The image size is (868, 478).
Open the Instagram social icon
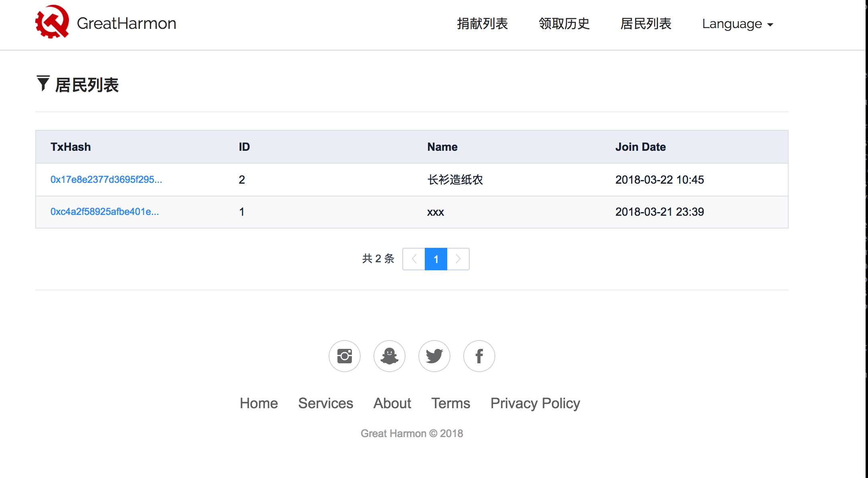pyautogui.click(x=344, y=356)
